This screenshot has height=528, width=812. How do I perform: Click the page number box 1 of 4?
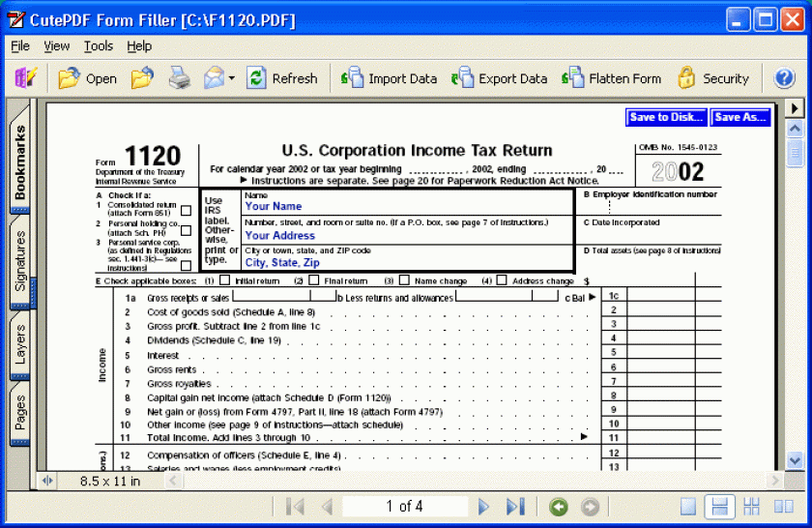tap(404, 506)
